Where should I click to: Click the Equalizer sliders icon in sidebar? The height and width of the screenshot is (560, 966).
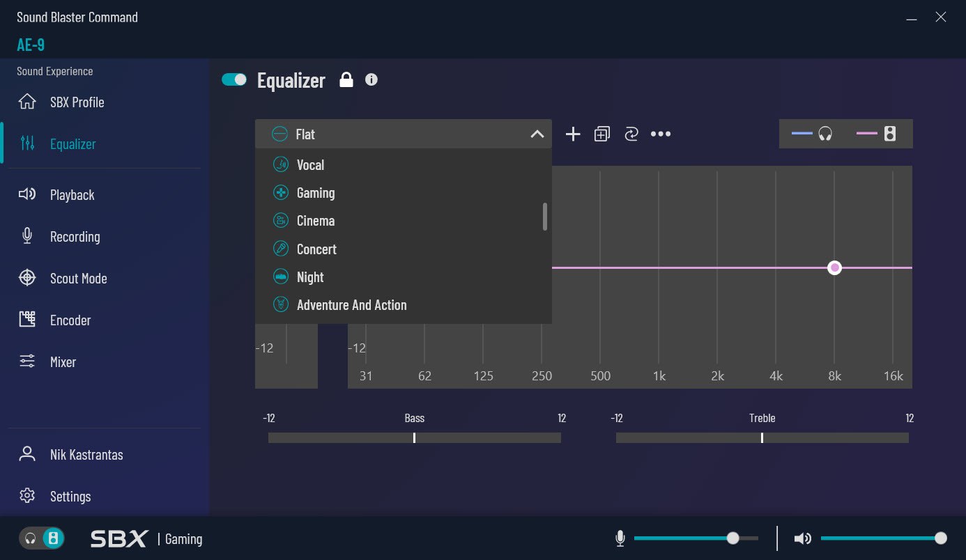tap(27, 143)
